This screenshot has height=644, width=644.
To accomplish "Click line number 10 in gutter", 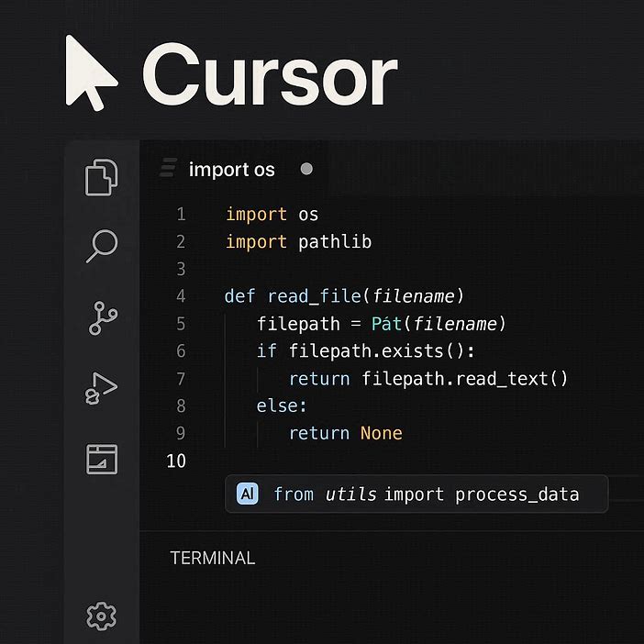I will [176, 461].
